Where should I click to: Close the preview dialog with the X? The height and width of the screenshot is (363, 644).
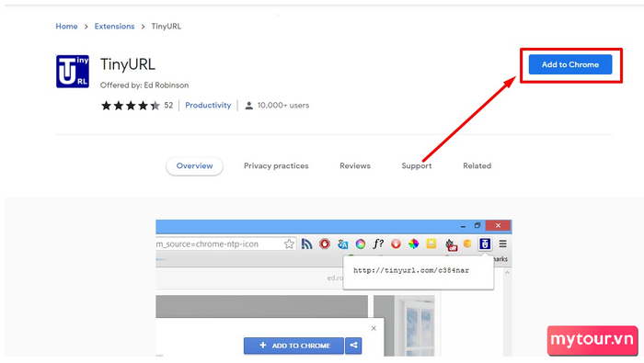click(374, 329)
